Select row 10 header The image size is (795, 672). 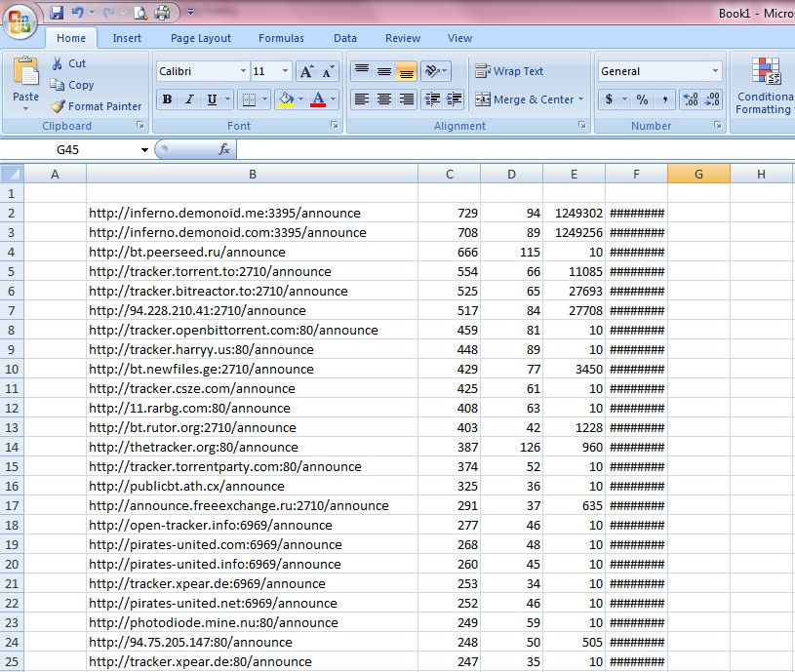click(x=12, y=369)
